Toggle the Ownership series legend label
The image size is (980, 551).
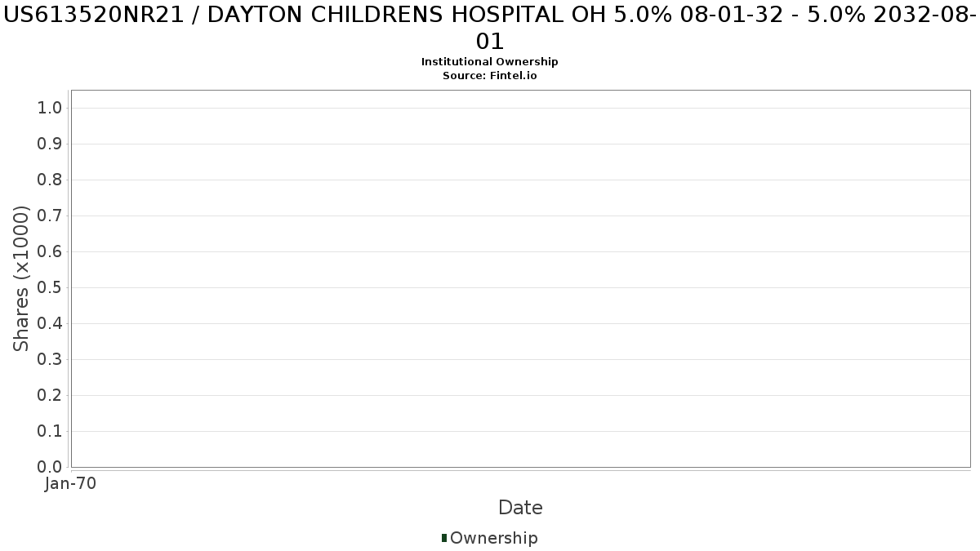click(x=493, y=538)
